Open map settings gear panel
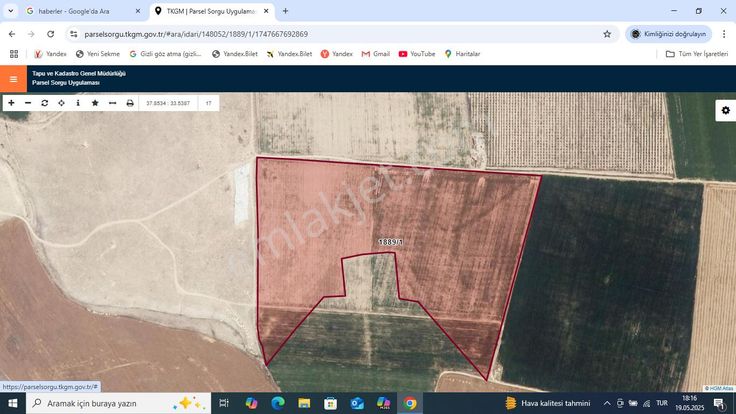The height and width of the screenshot is (414, 736). [x=726, y=110]
